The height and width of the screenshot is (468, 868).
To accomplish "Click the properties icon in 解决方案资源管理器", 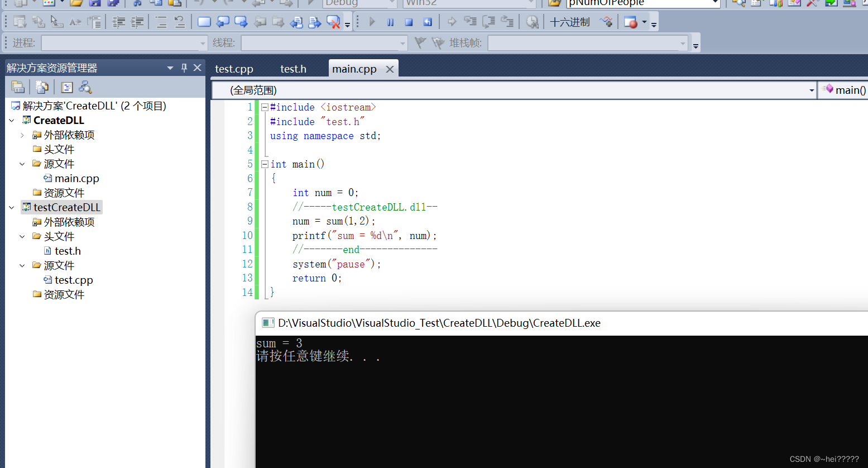I will point(67,87).
